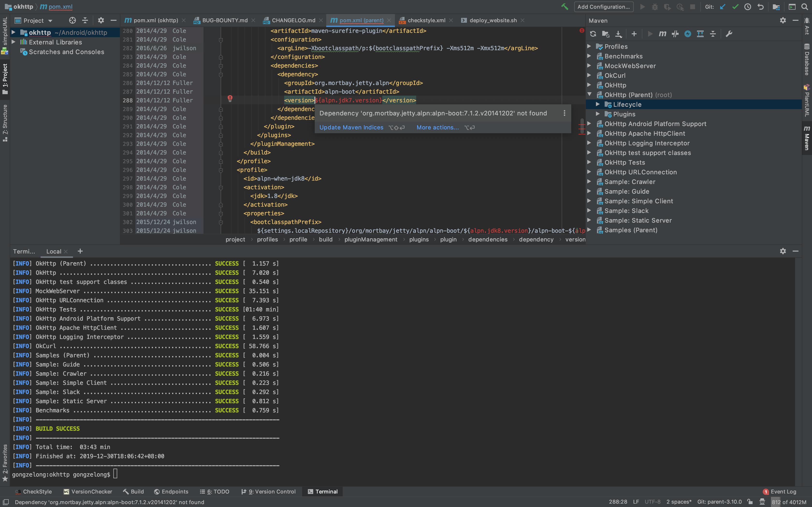This screenshot has height=507, width=812.
Task: Open the Database tool window on the right
Action: (807, 60)
